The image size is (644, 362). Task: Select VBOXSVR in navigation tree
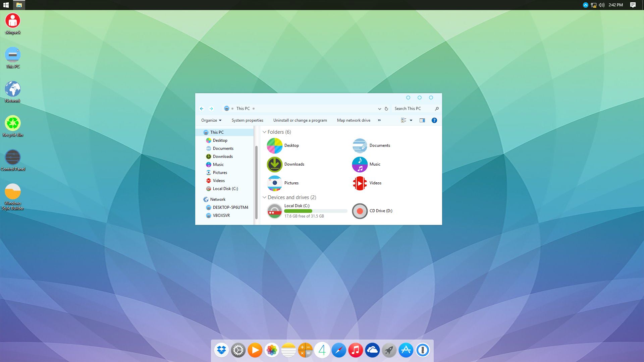point(221,216)
